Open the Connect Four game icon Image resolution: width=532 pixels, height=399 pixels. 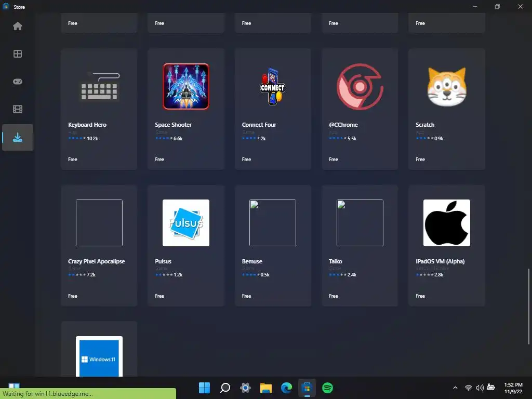point(273,87)
